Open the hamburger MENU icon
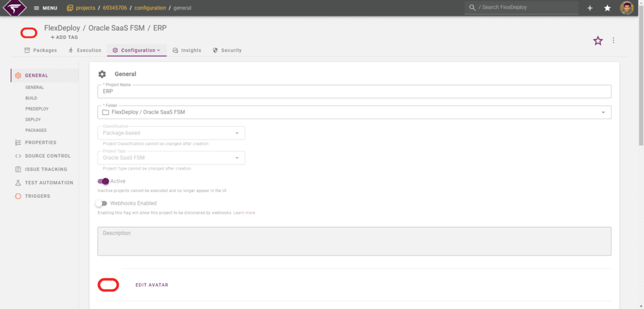644x309 pixels. point(36,8)
